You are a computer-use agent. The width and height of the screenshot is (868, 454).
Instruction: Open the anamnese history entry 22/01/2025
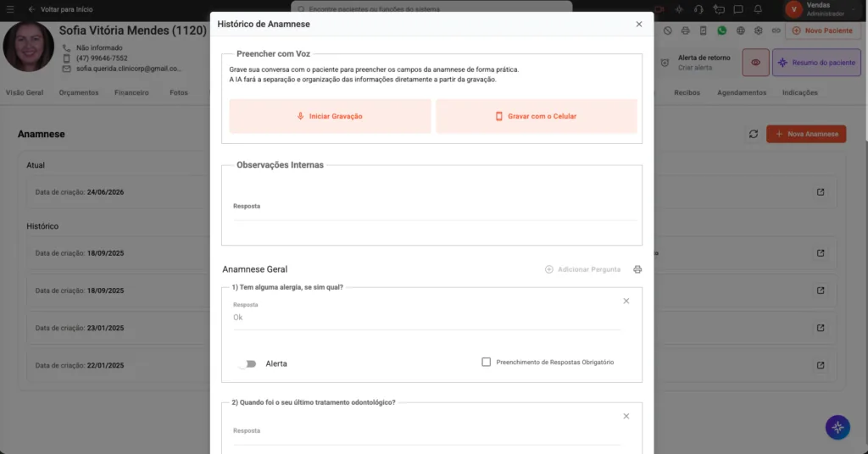821,365
